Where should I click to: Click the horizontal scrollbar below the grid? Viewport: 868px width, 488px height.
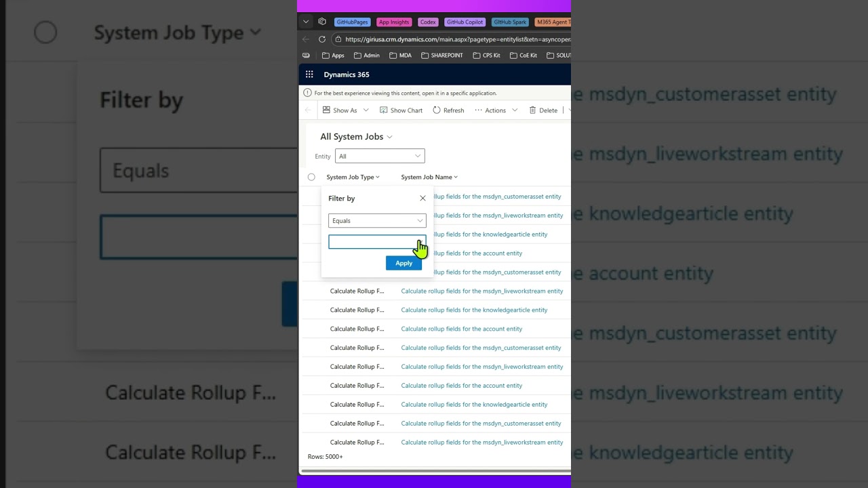click(x=435, y=470)
